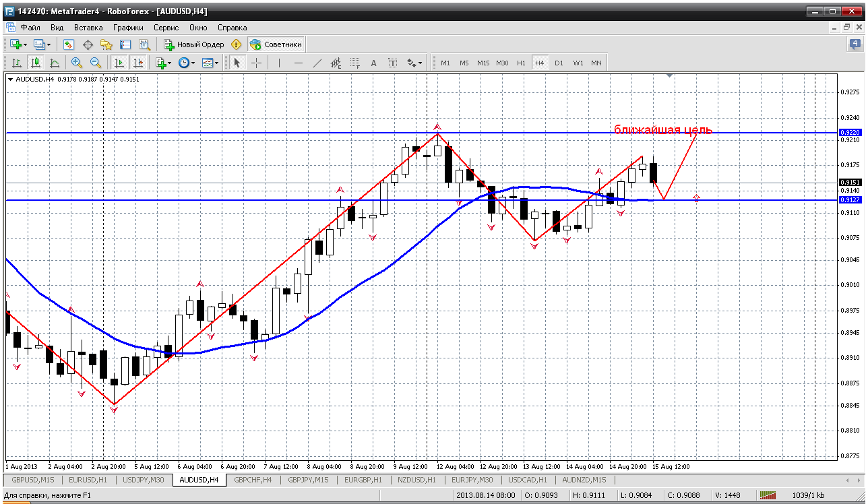Open the Окно menu
This screenshot has height=504, width=868.
(198, 28)
